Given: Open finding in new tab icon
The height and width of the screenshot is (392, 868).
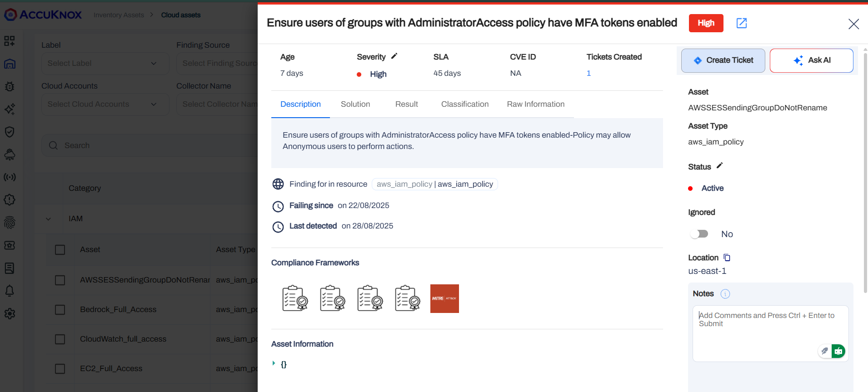Looking at the screenshot, I should pos(741,23).
